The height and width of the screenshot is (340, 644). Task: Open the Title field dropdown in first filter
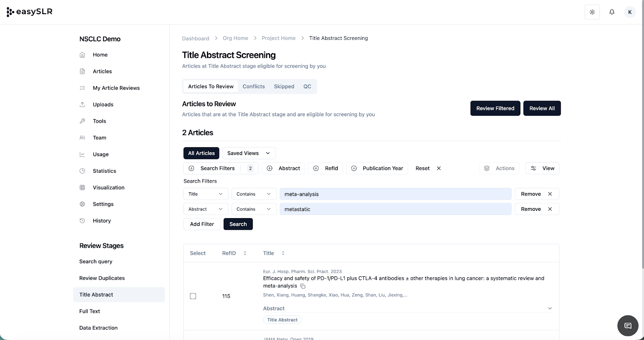click(206, 194)
